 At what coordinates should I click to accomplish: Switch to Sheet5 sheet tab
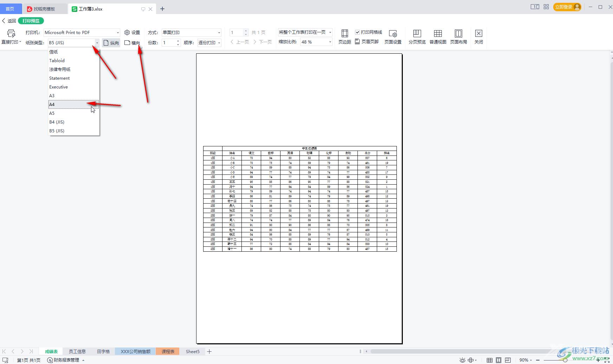pyautogui.click(x=193, y=351)
